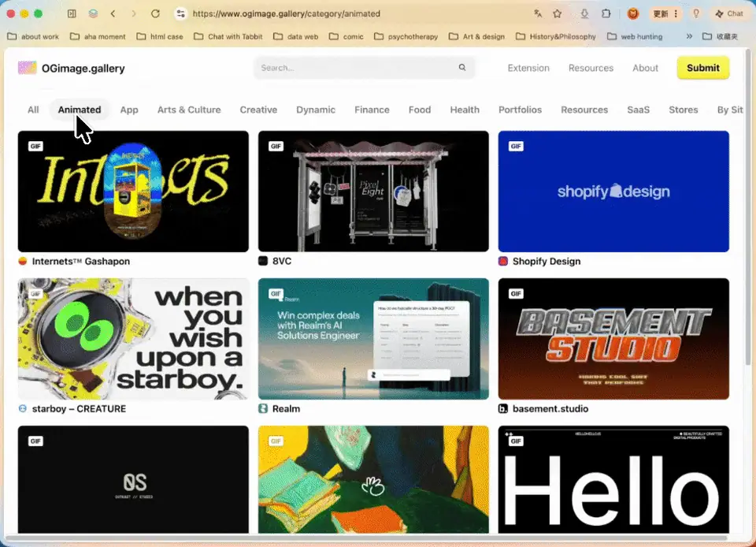Viewport: 756px width, 547px height.
Task: Open the Chat assistant button
Action: click(x=729, y=13)
